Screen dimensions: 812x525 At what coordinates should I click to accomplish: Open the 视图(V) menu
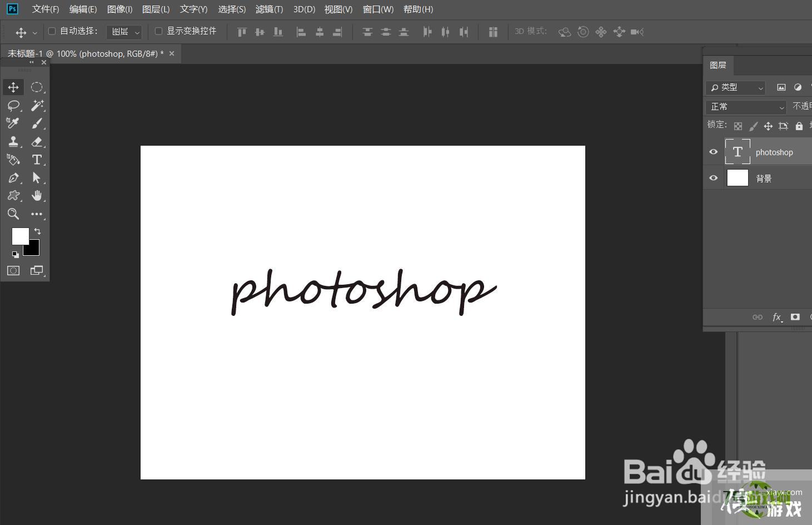pyautogui.click(x=338, y=9)
